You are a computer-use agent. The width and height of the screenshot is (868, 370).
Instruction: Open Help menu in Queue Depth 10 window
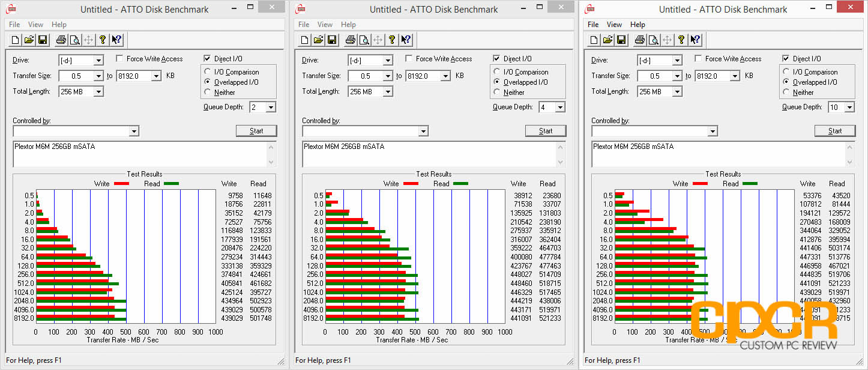coord(637,25)
